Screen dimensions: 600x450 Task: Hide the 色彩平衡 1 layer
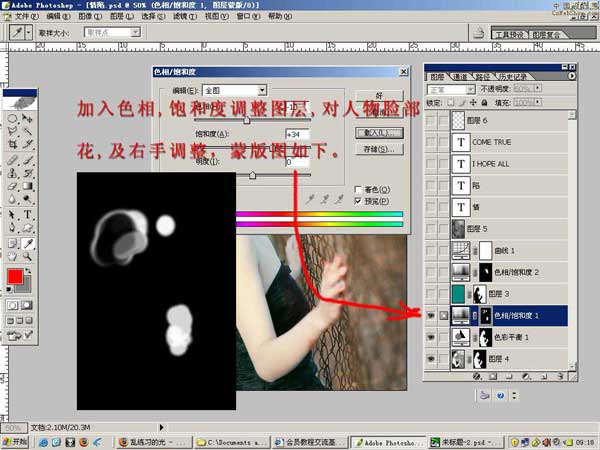pos(431,338)
